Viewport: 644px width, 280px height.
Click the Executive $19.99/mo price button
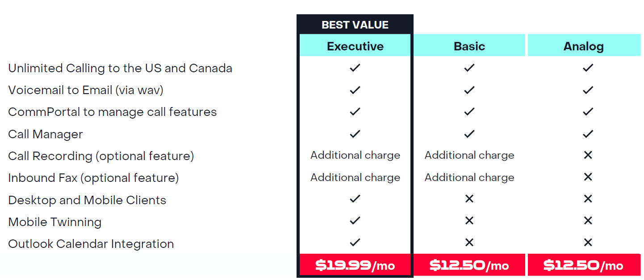tap(355, 265)
